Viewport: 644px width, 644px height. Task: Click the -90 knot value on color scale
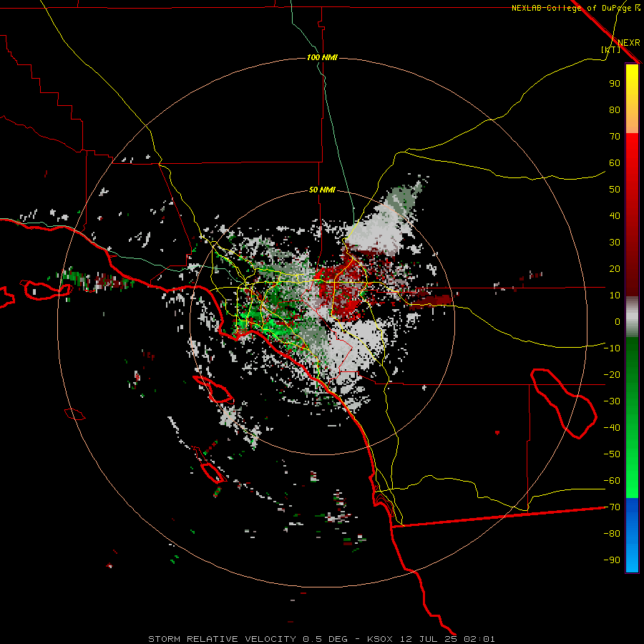point(612,560)
